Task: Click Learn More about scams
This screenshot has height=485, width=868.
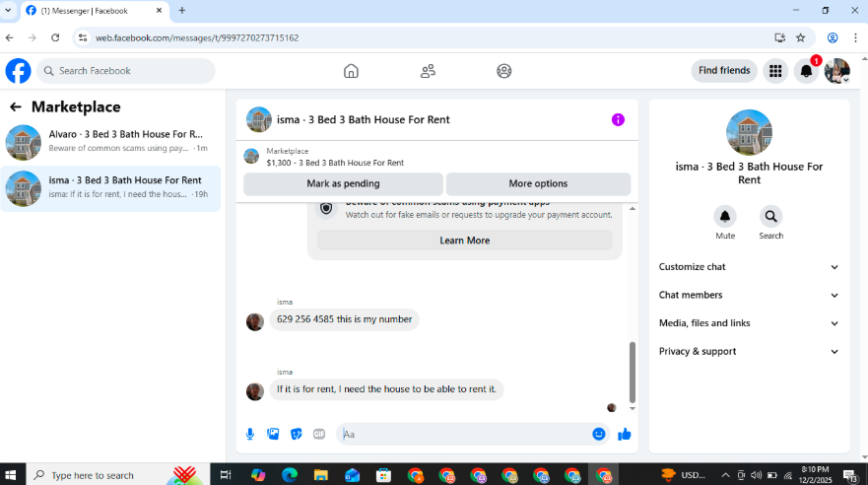Action: (x=464, y=241)
